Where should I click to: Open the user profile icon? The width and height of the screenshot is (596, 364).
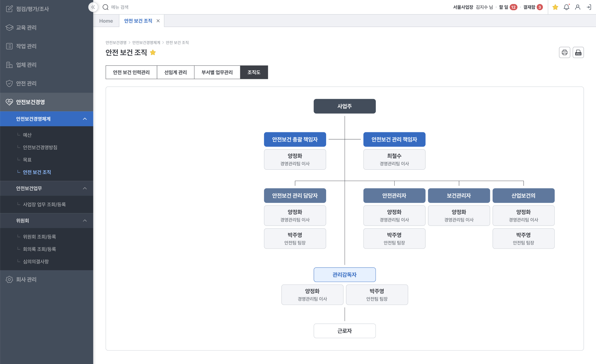point(577,7)
